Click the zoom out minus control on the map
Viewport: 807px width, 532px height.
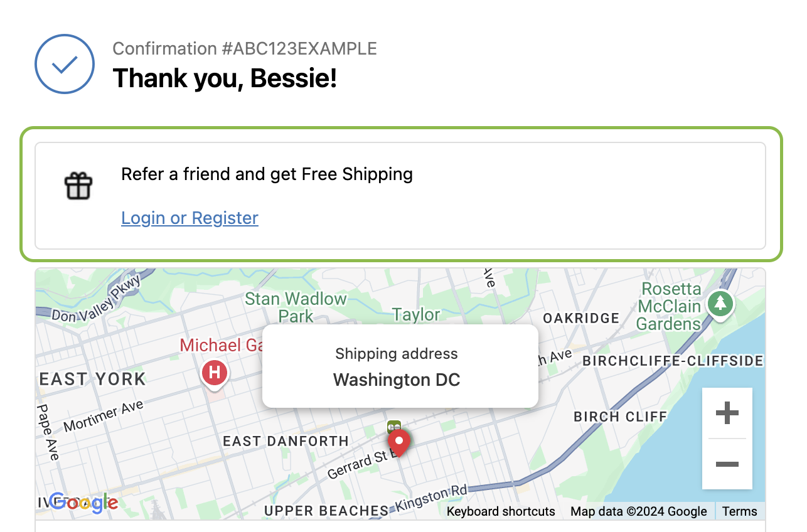(727, 464)
